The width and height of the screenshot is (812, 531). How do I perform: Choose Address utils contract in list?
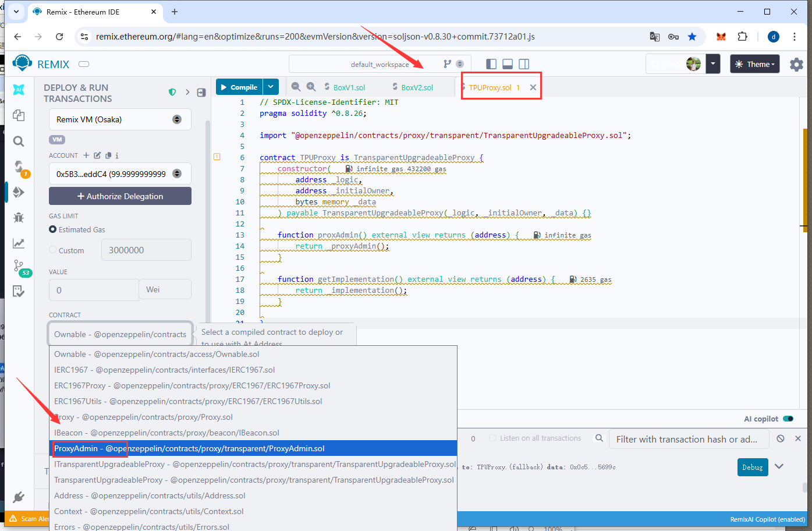coord(253,495)
